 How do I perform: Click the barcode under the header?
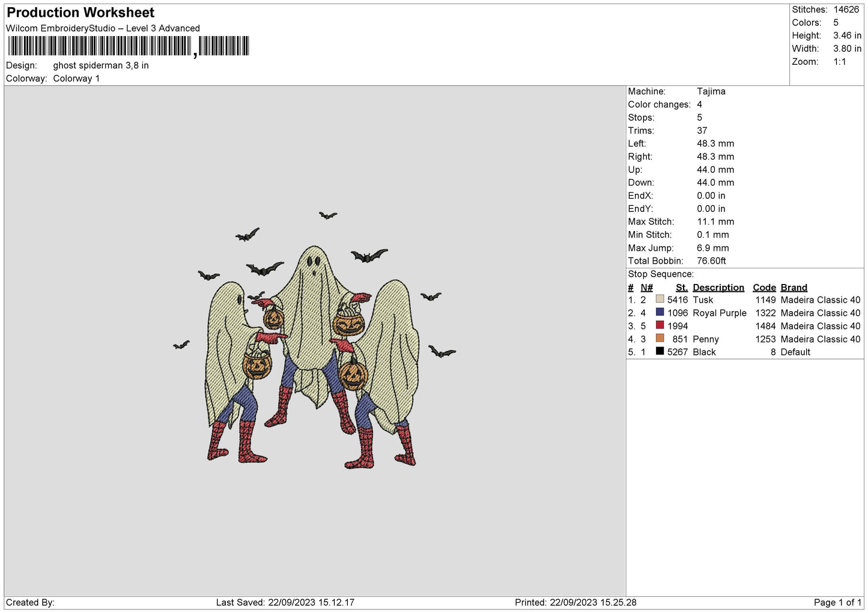click(x=129, y=46)
